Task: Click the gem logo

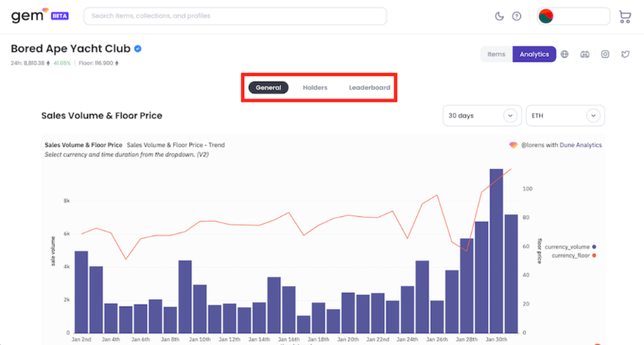Action: click(30, 16)
